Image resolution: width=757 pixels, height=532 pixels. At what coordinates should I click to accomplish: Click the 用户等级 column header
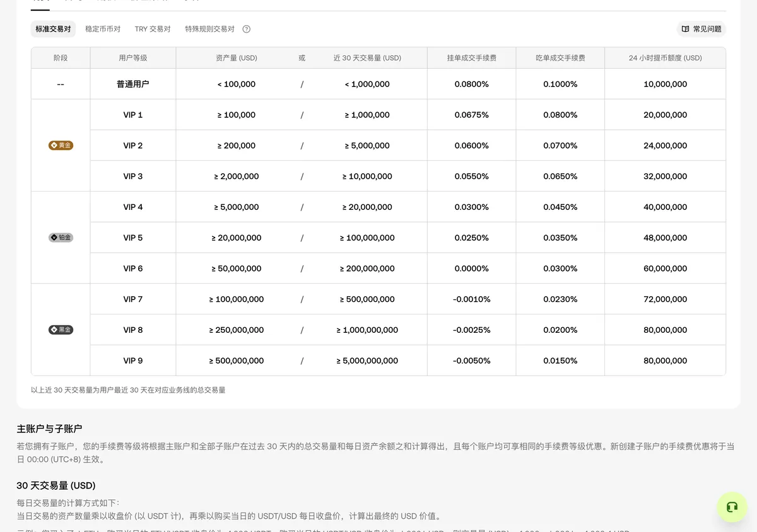pos(133,58)
